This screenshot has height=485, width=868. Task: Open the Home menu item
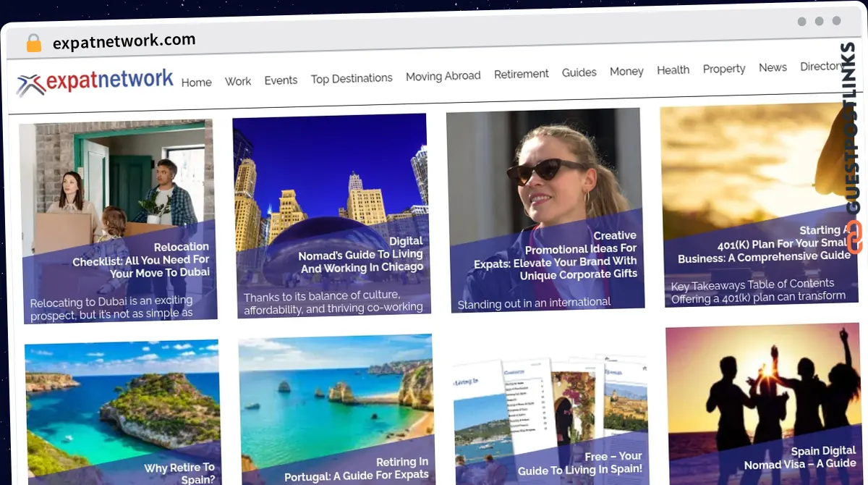tap(196, 83)
